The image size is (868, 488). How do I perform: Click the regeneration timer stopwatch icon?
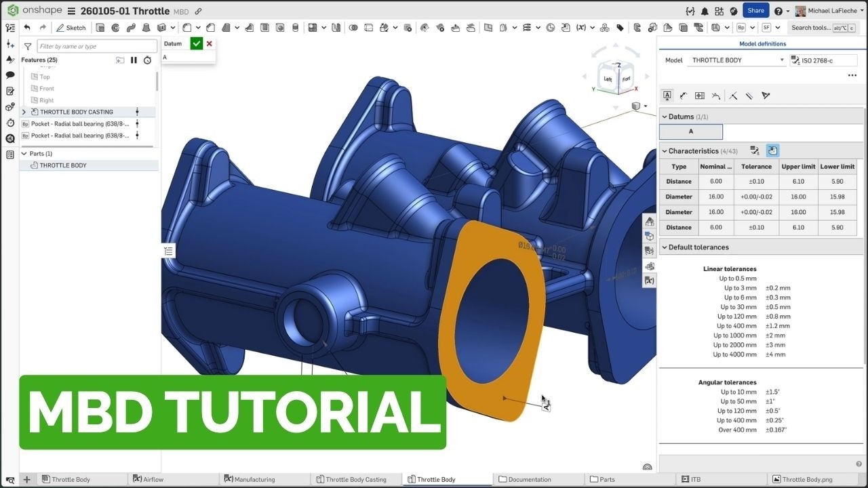(x=147, y=60)
